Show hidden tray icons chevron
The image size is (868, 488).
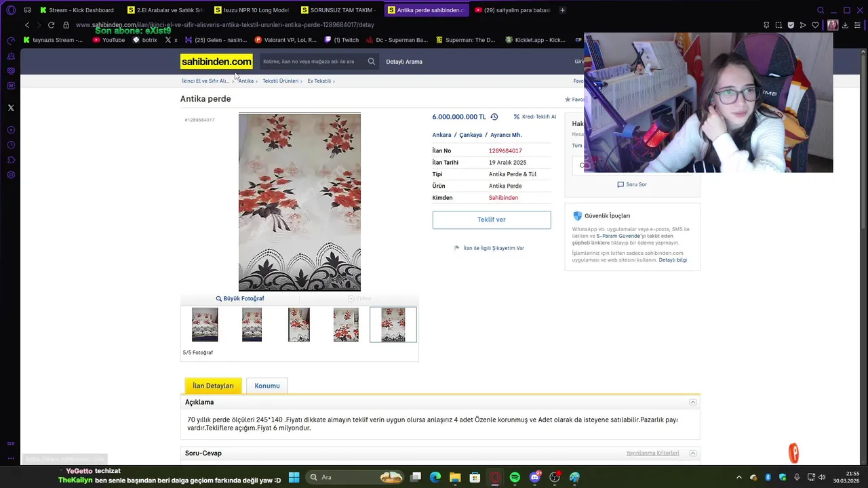click(x=739, y=477)
